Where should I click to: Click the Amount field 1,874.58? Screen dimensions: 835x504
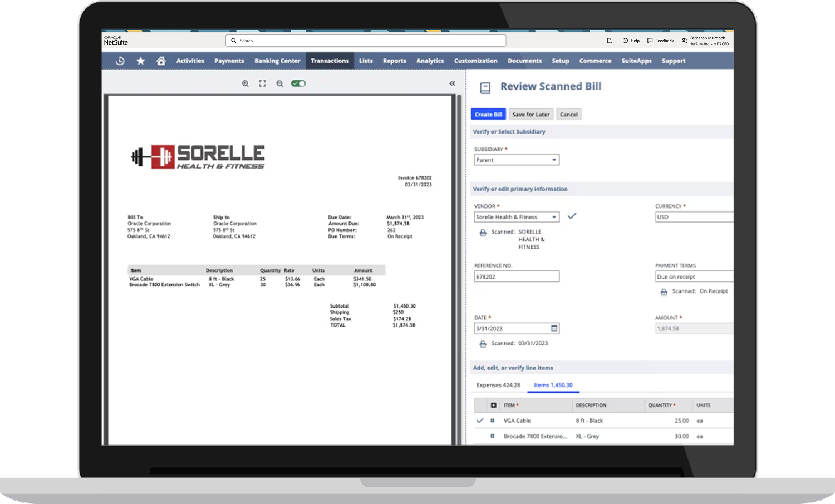pos(694,328)
